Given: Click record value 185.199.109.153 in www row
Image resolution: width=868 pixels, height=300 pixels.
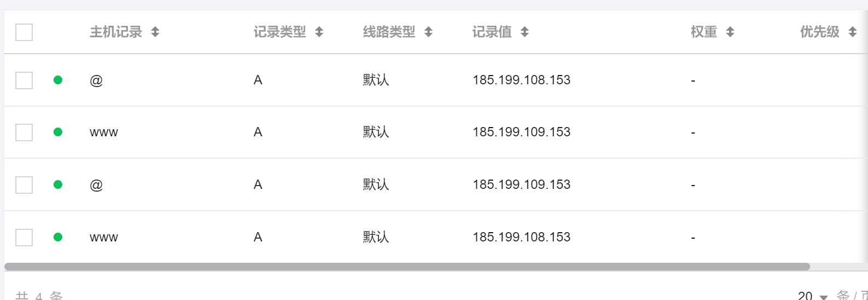Looking at the screenshot, I should click(521, 132).
